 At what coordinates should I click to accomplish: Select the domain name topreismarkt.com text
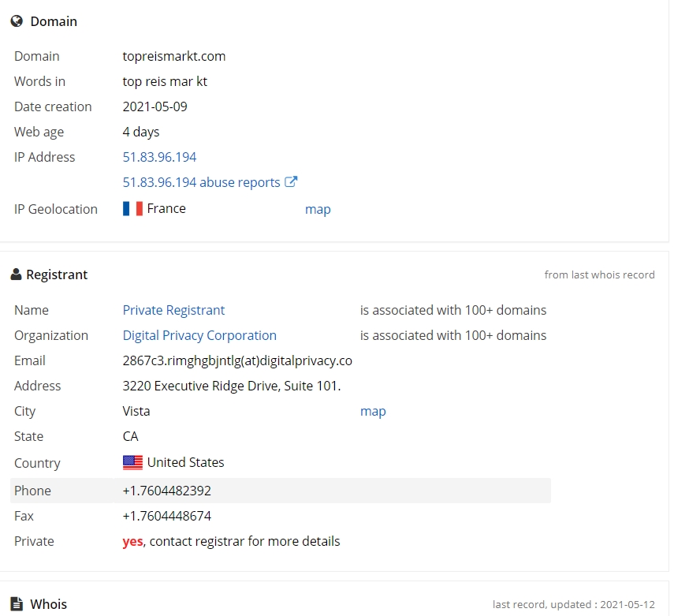pos(174,56)
